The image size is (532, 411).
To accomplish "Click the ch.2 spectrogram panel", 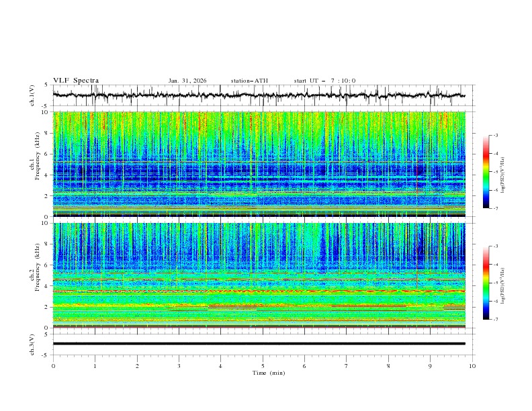I will 259,275.
